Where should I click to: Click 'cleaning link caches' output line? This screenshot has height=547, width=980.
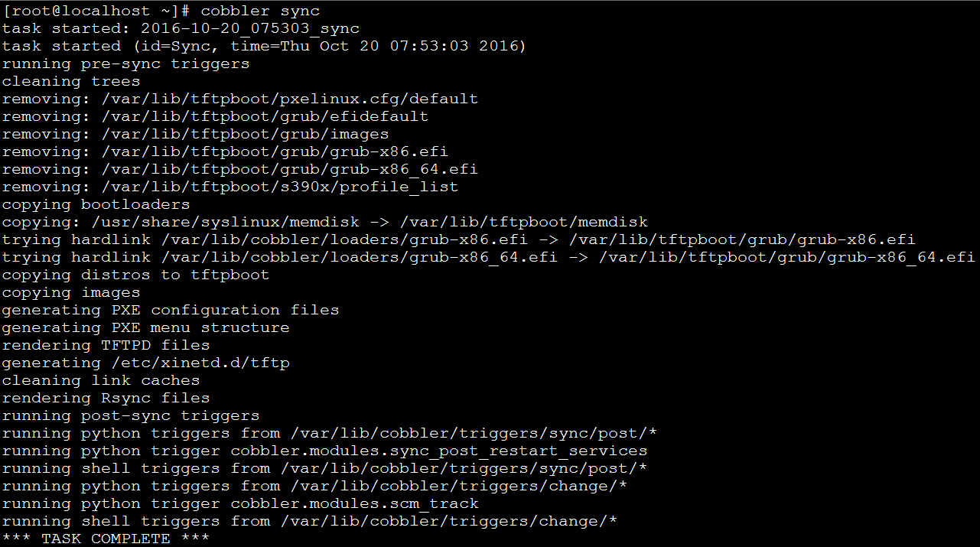[101, 380]
